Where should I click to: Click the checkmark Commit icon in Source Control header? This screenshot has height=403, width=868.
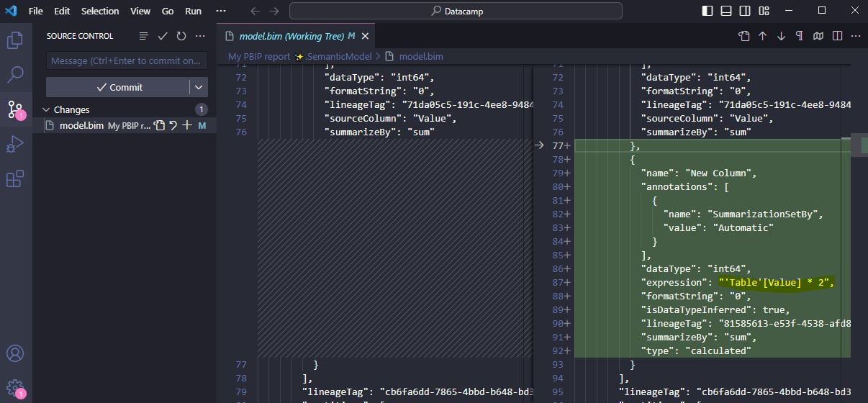163,36
